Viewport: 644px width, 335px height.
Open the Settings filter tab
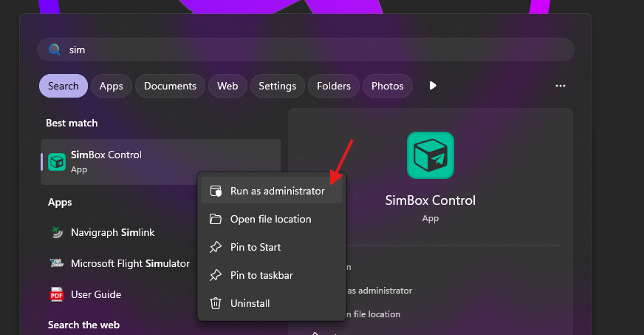tap(278, 86)
